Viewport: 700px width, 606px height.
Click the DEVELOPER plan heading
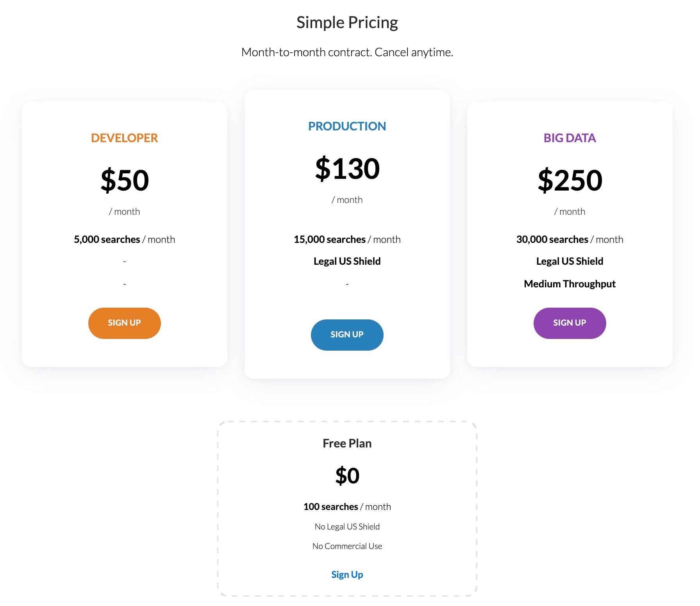coord(124,138)
